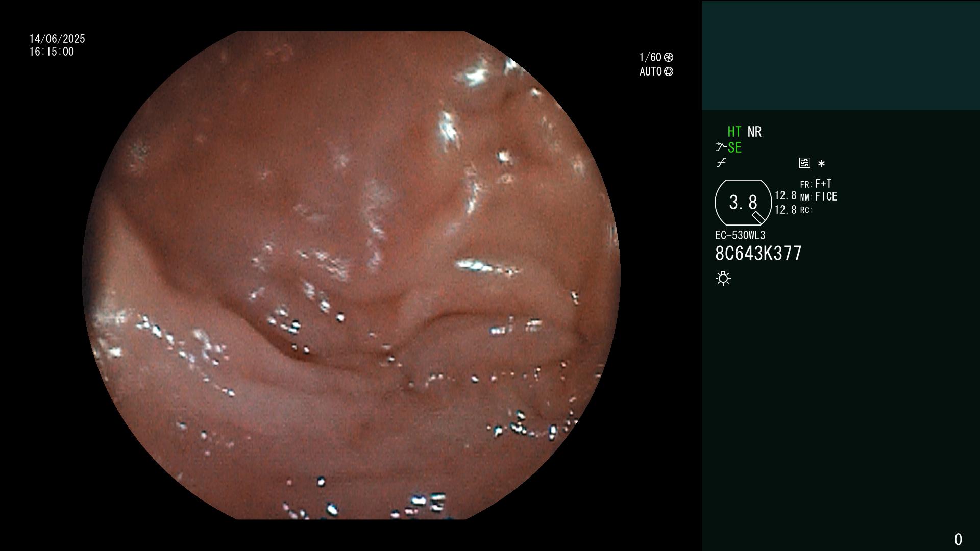Click the FICE mode label
The image size is (980, 551).
(x=826, y=196)
